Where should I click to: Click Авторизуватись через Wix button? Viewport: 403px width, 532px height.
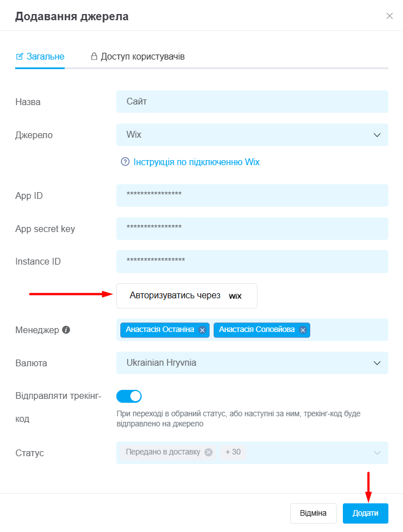pos(187,295)
